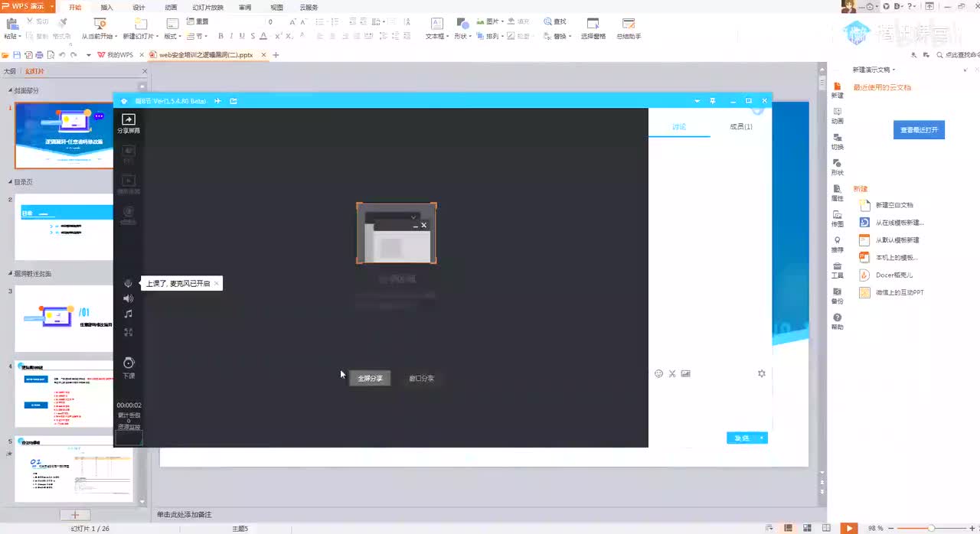980x534 pixels.
Task: Open the 动画 sidebar panel icon
Action: click(x=838, y=116)
